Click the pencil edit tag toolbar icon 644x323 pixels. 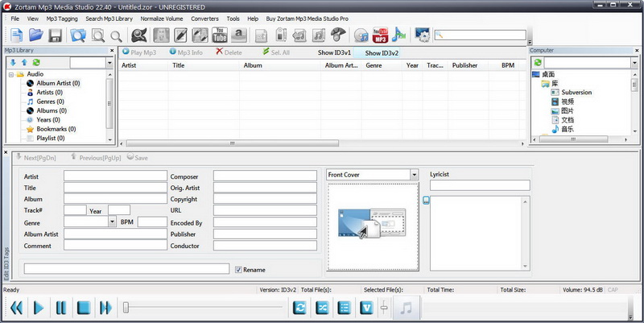pos(180,35)
